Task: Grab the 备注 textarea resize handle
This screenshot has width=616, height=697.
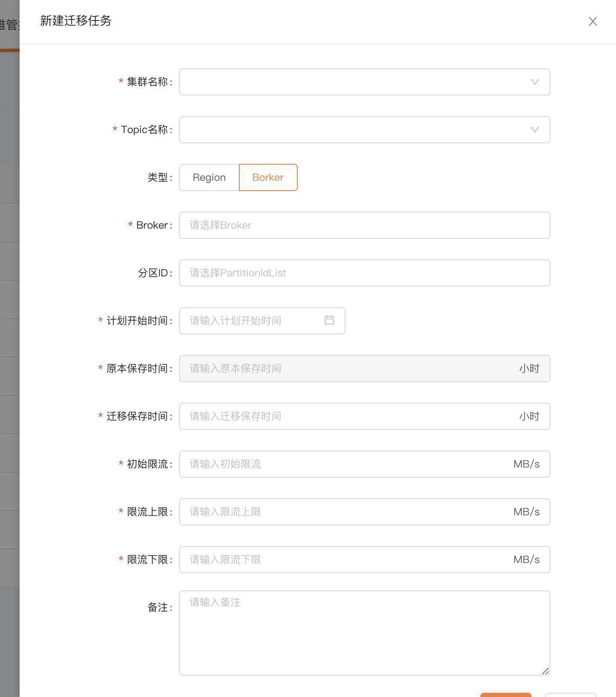Action: pyautogui.click(x=545, y=671)
